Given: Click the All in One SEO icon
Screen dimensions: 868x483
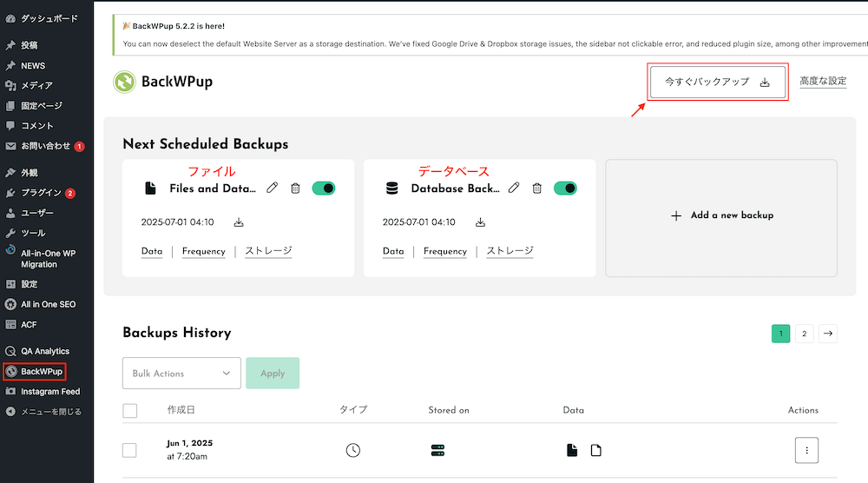Looking at the screenshot, I should pyautogui.click(x=10, y=304).
